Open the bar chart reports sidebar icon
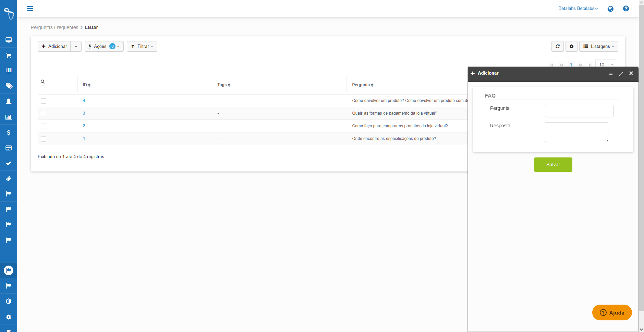 point(9,117)
